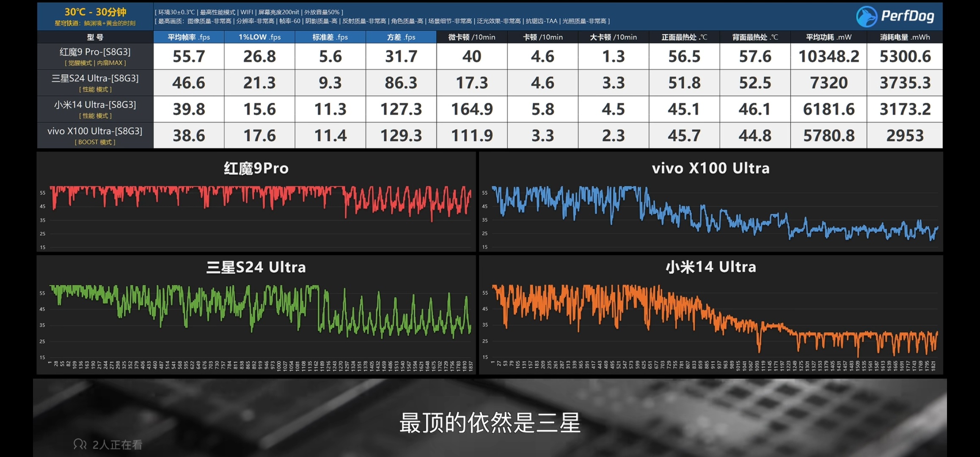Click the vivo X100 Ultra chart title
This screenshot has width=980, height=457.
[x=710, y=168]
